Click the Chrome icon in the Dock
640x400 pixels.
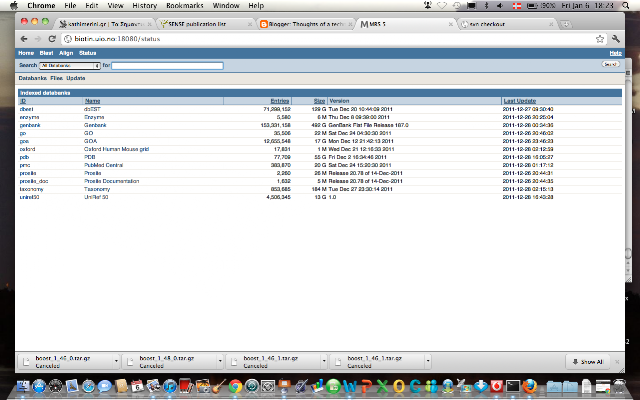click(x=235, y=386)
